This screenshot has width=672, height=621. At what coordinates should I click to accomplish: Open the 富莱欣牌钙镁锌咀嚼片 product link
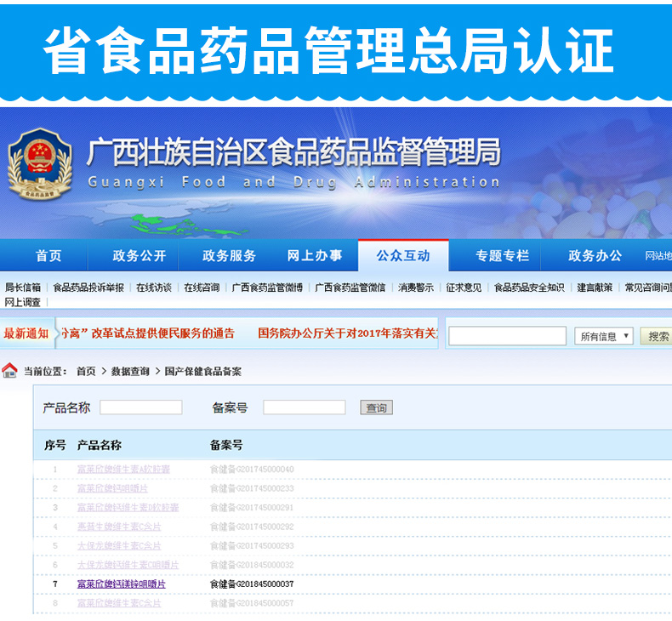pyautogui.click(x=121, y=584)
